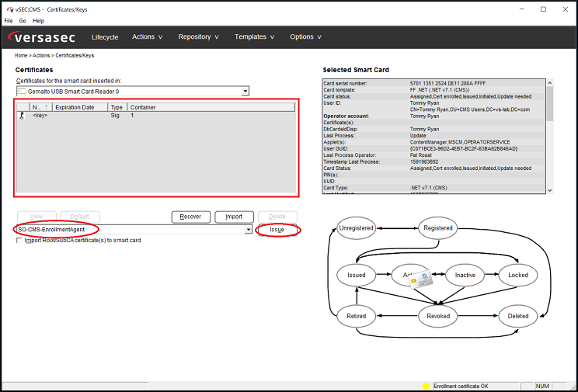Sort by the Type column header
Image resolution: width=578 pixels, height=392 pixels.
[117, 107]
